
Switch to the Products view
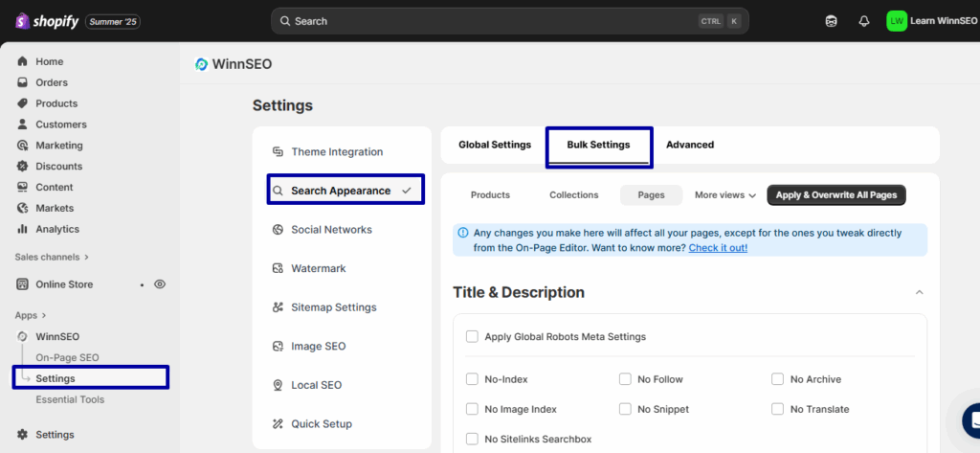click(491, 195)
